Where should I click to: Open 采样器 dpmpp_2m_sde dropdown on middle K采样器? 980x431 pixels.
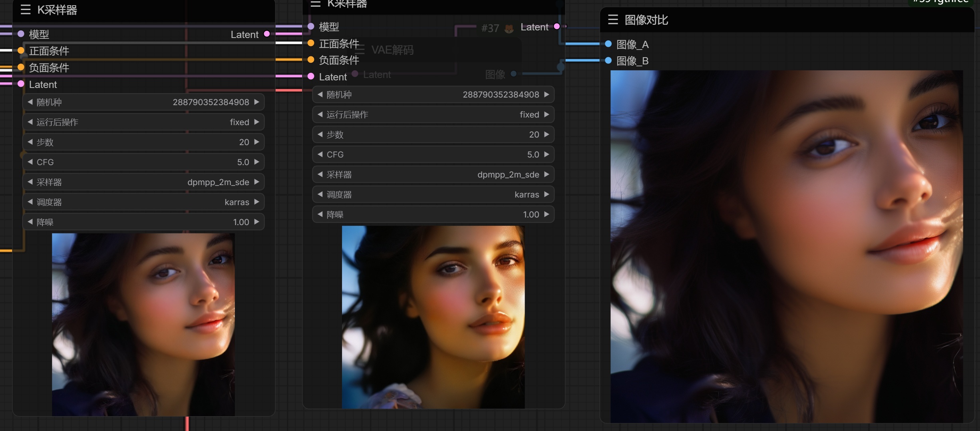pyautogui.click(x=433, y=174)
